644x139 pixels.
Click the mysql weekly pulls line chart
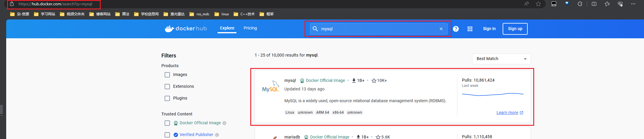[x=493, y=94]
